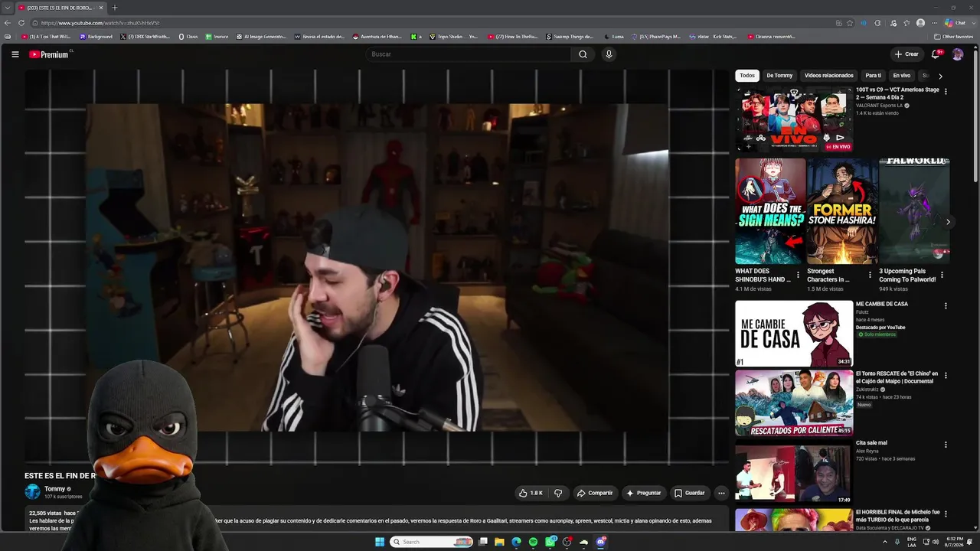Click the Compartir button

click(x=595, y=493)
